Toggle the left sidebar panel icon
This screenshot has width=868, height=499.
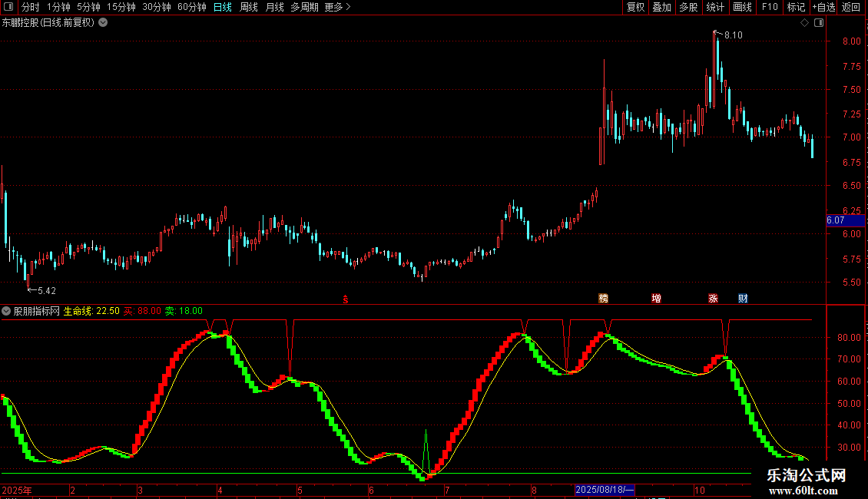8,7
